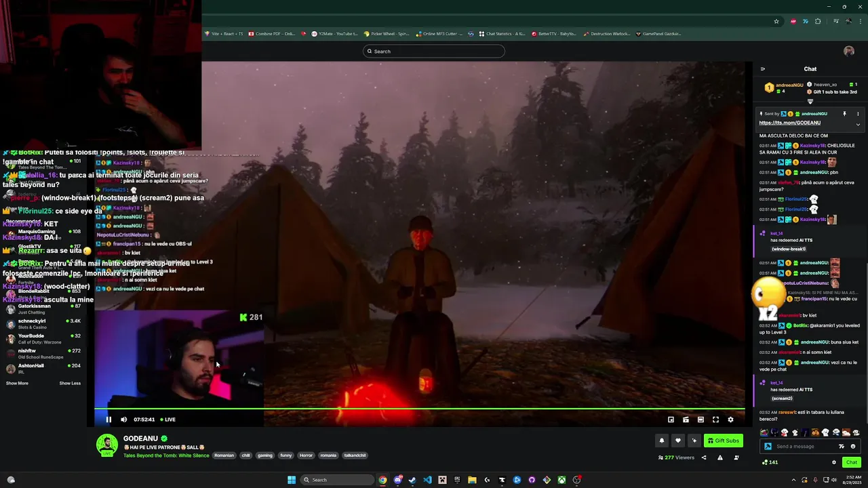This screenshot has width=868, height=488.
Task: Open user profile avatar menu
Action: pos(848,52)
